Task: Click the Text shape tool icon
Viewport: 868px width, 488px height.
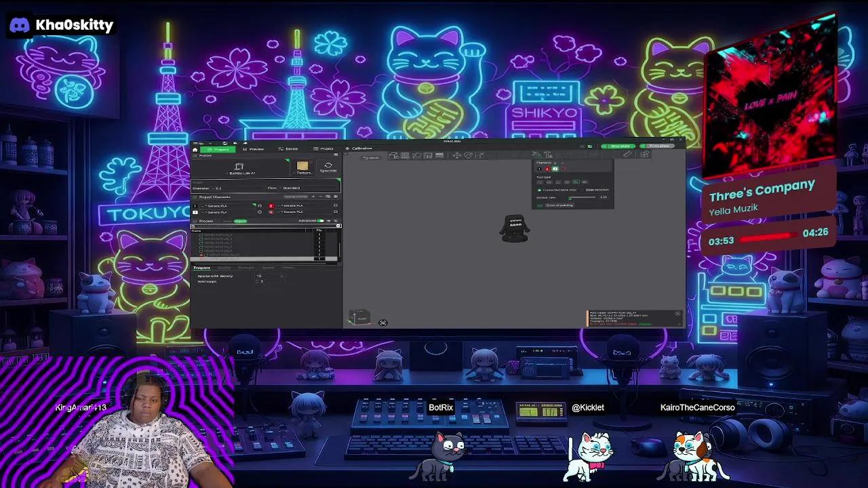Action: coord(548,155)
